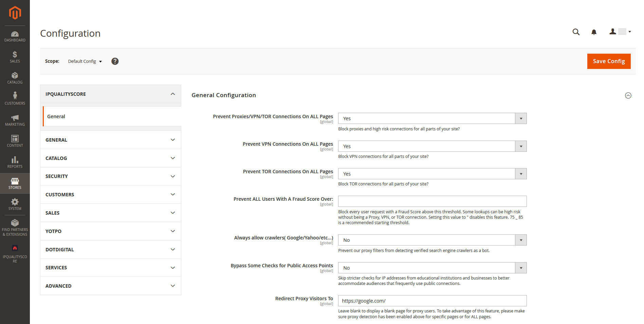Click 'Block TOR connections' help text
Viewport: 644px width, 324px height.
(383, 184)
